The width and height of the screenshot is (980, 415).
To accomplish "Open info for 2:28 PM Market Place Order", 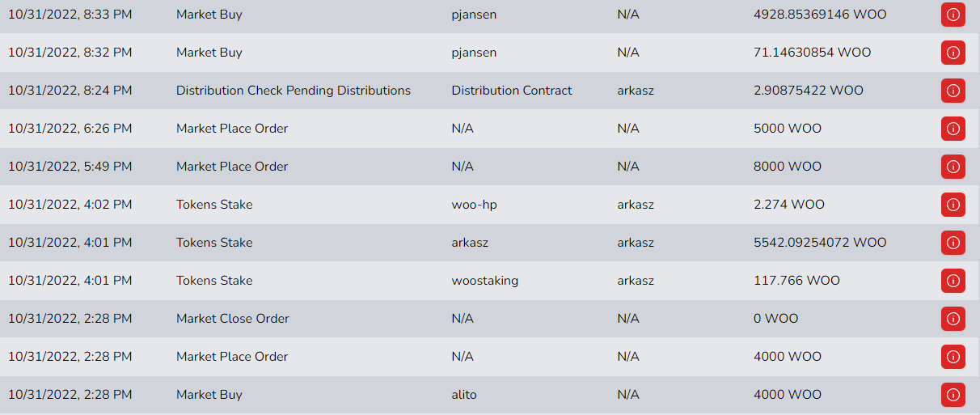I will 953,357.
